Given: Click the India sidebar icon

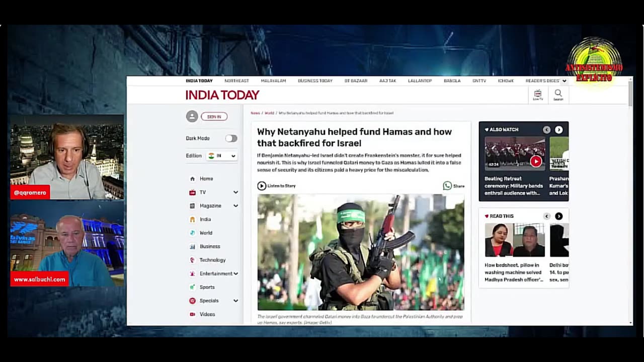Looking at the screenshot, I should coord(192,219).
